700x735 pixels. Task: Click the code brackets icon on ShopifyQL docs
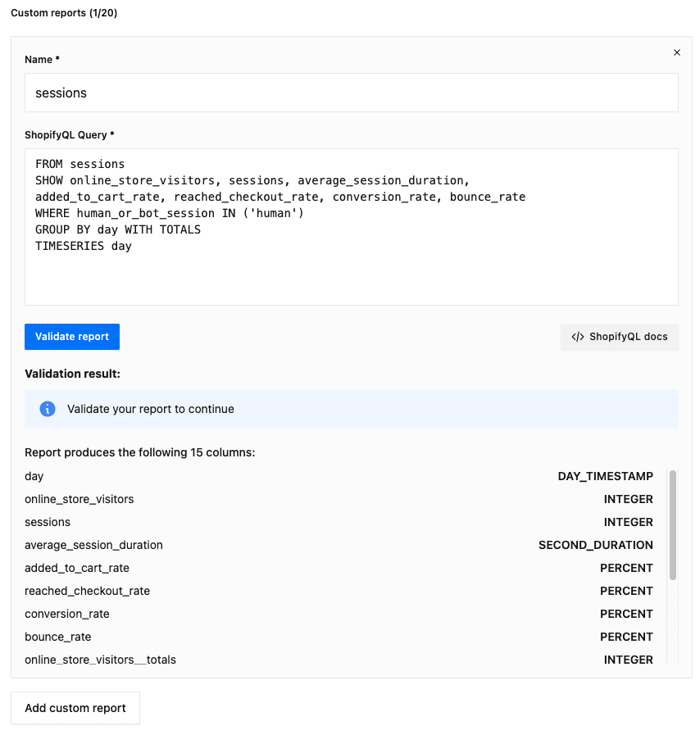click(x=578, y=337)
